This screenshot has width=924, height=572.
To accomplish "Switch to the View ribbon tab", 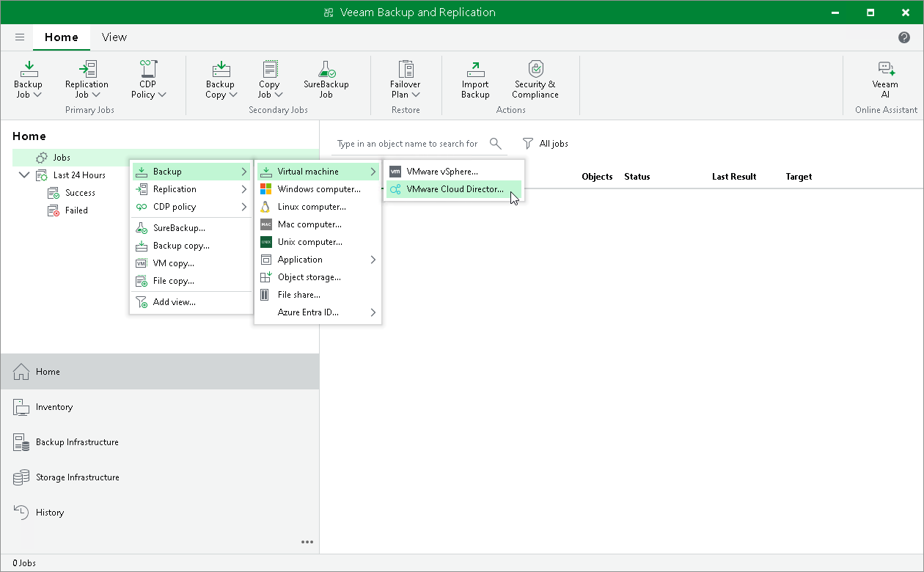I will click(114, 37).
